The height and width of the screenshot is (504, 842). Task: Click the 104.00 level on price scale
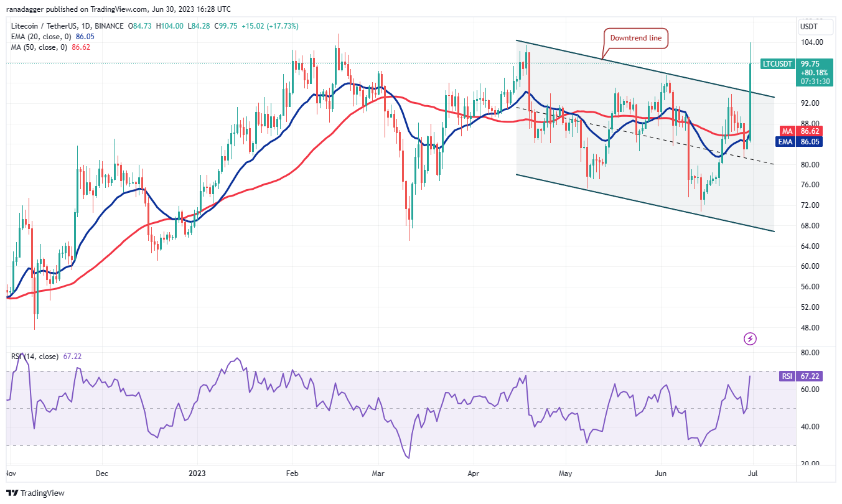pyautogui.click(x=811, y=42)
